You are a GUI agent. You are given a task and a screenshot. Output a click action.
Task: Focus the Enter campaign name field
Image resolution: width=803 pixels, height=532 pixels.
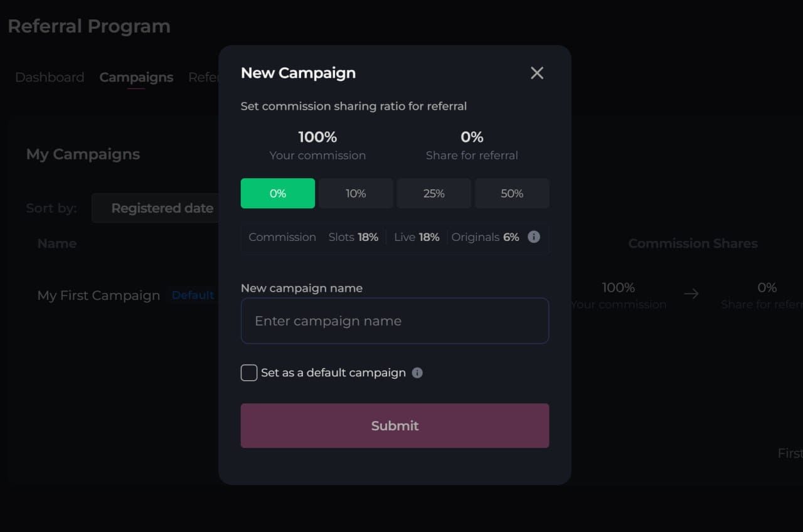click(x=395, y=321)
